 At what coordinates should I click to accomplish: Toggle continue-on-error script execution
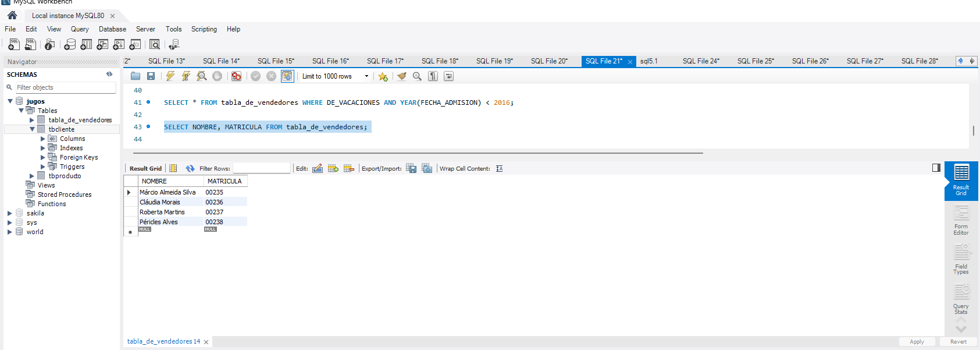click(236, 76)
